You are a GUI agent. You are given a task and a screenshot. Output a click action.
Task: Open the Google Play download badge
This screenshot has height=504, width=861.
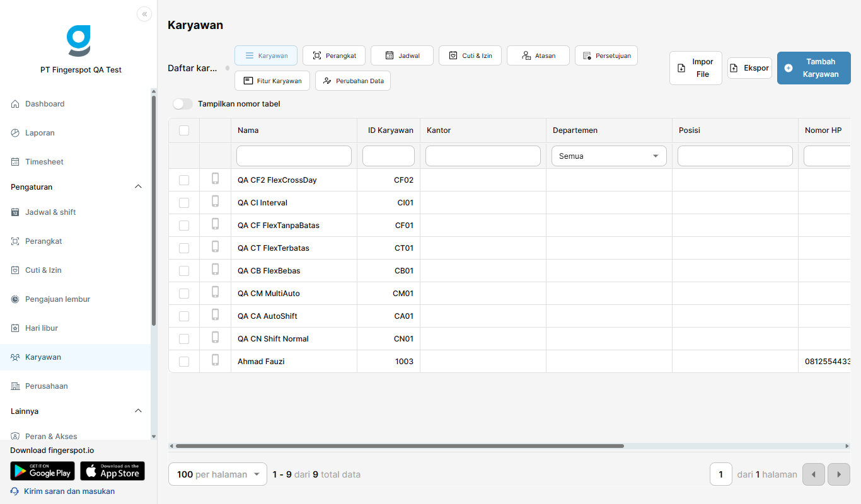(x=42, y=471)
